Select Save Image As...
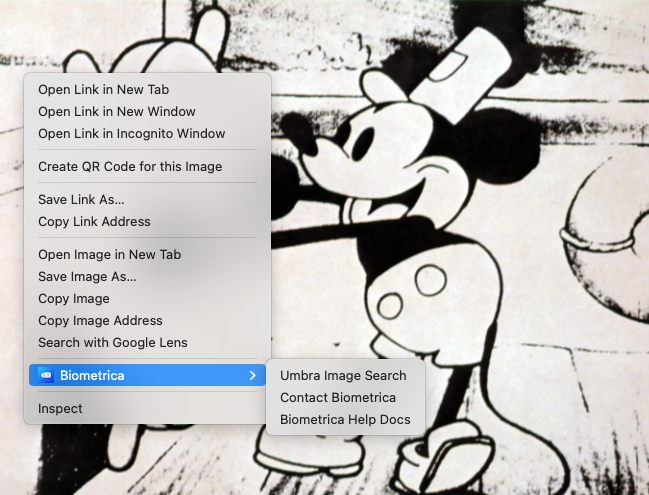Screen dimensions: 649x495 coord(147,276)
